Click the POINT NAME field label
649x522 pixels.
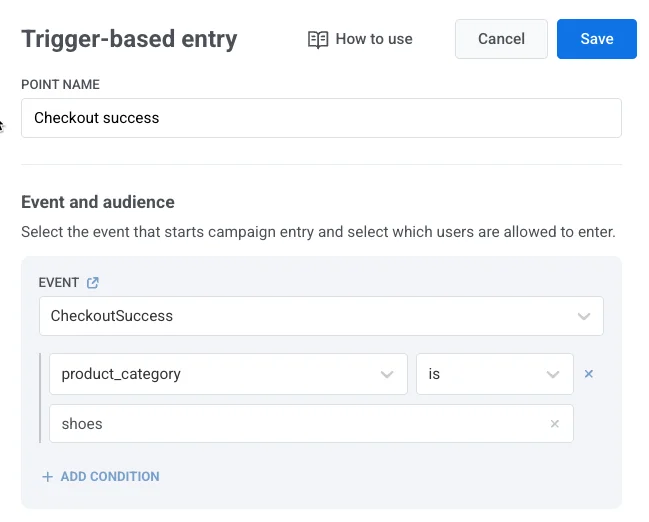(x=60, y=85)
